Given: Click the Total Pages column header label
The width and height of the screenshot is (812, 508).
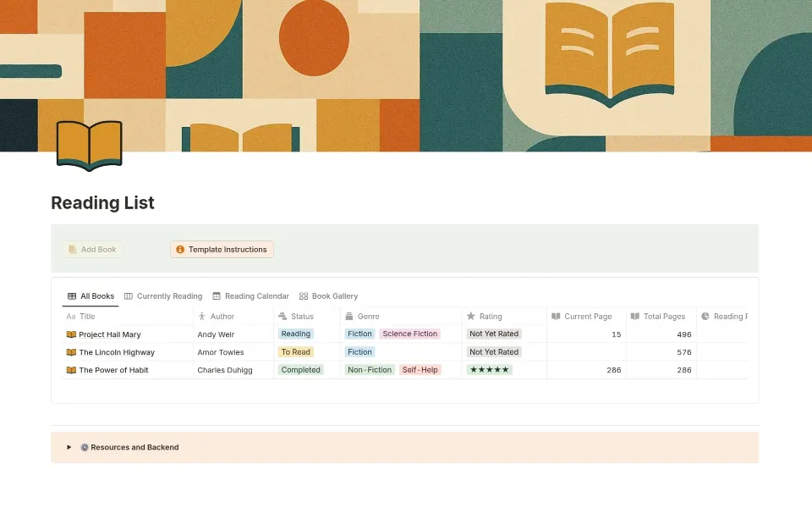Looking at the screenshot, I should coord(664,316).
